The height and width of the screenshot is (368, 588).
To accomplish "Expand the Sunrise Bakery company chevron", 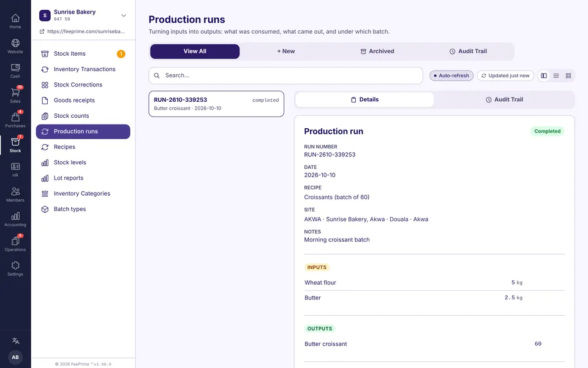I will 123,15.
